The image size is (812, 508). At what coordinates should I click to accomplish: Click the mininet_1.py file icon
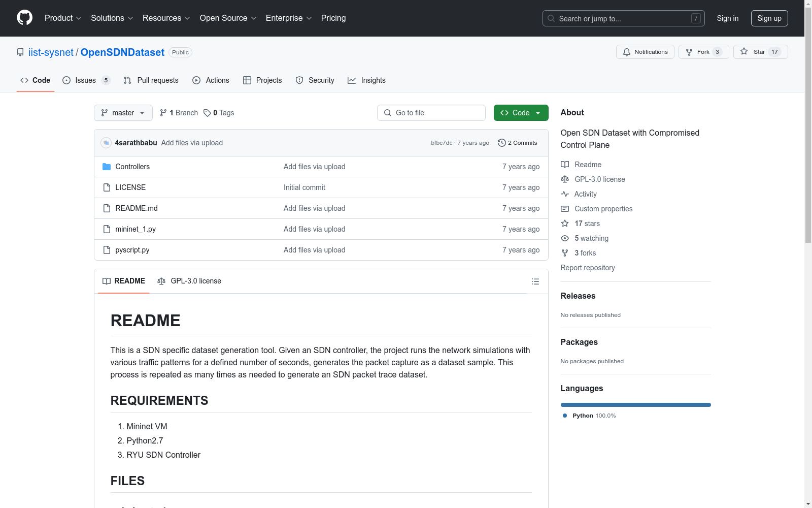click(x=107, y=229)
